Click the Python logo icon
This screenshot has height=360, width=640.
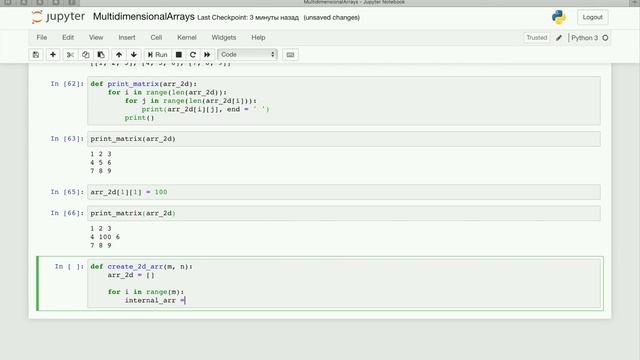coord(559,17)
